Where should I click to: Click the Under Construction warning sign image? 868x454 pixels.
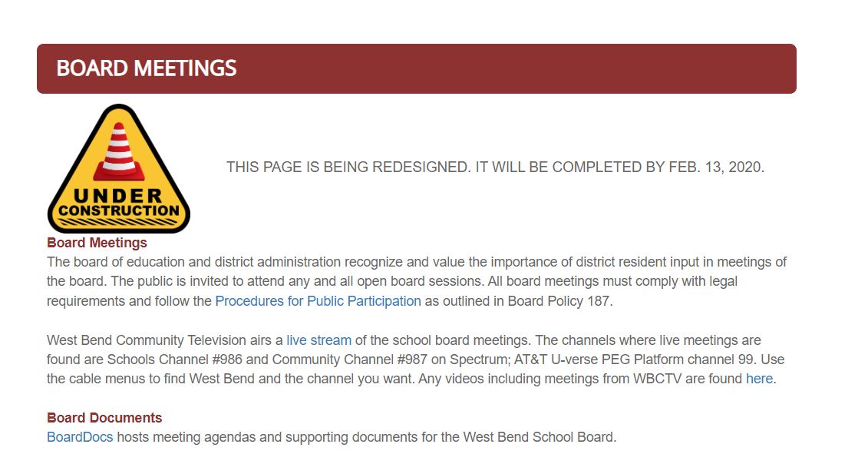(119, 168)
